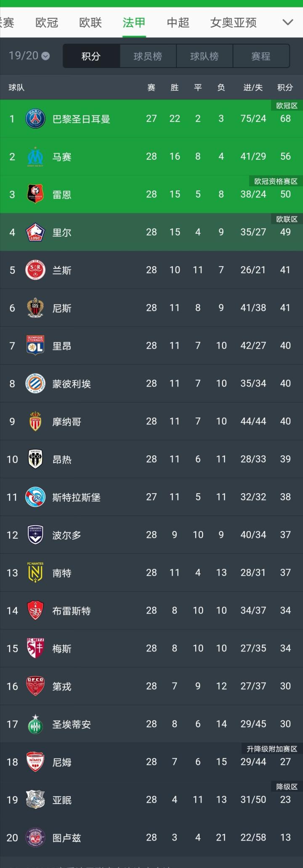Tap the Nantes yellow crest

coord(35,573)
